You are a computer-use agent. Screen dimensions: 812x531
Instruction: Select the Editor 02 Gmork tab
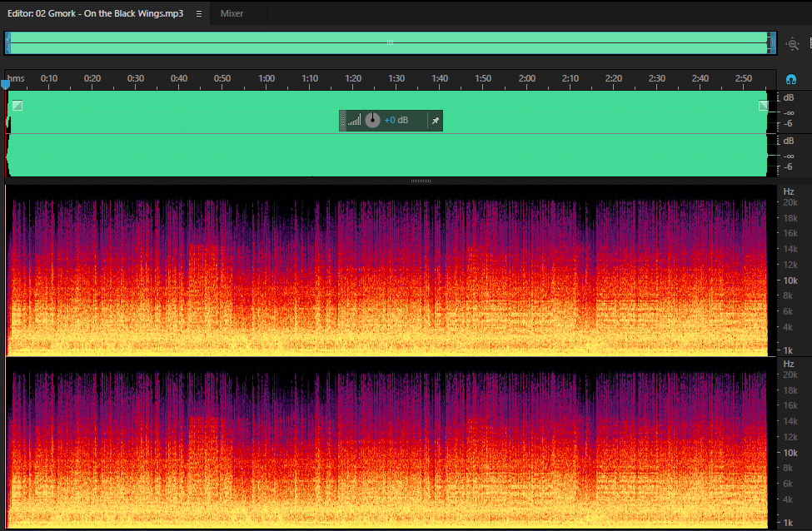click(x=95, y=13)
